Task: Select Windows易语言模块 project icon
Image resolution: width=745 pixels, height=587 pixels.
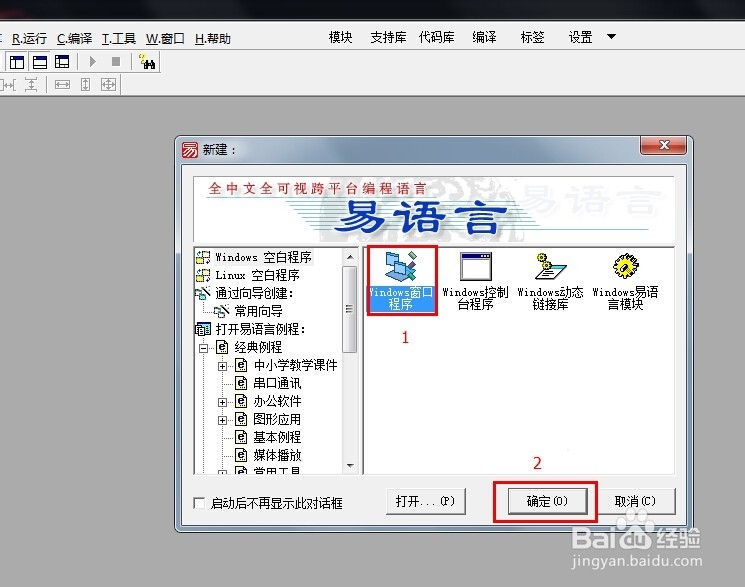Action: [625, 281]
